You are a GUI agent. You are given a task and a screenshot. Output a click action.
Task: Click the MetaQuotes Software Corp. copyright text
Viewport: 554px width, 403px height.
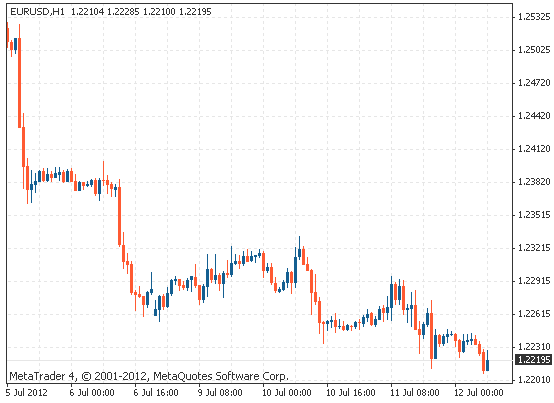[x=221, y=377]
